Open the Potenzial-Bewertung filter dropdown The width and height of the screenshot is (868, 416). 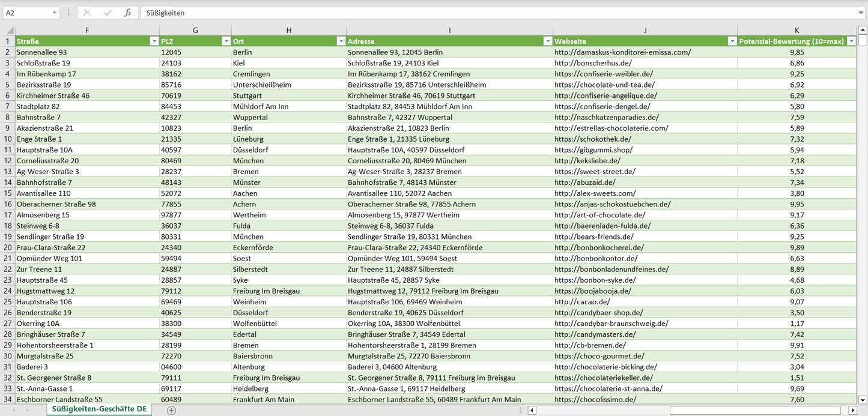tap(851, 41)
